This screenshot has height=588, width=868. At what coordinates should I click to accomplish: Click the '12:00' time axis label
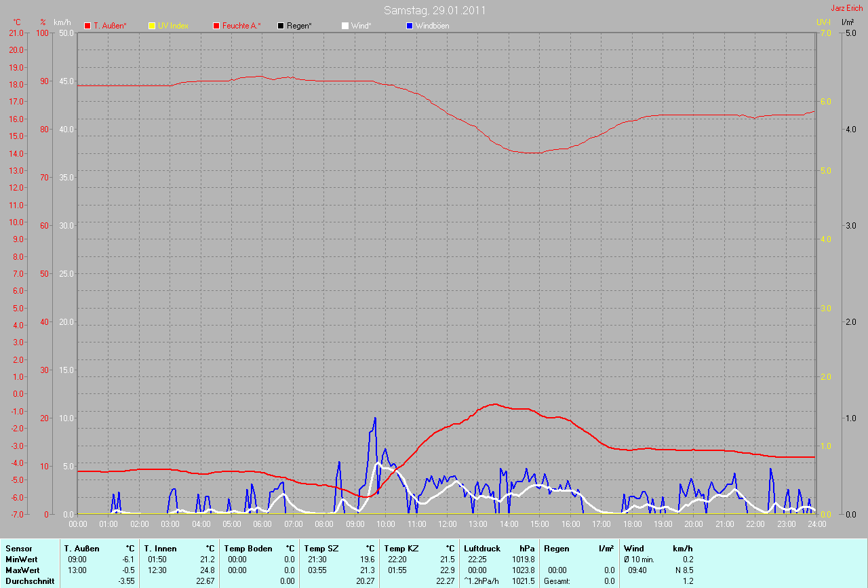coord(448,524)
